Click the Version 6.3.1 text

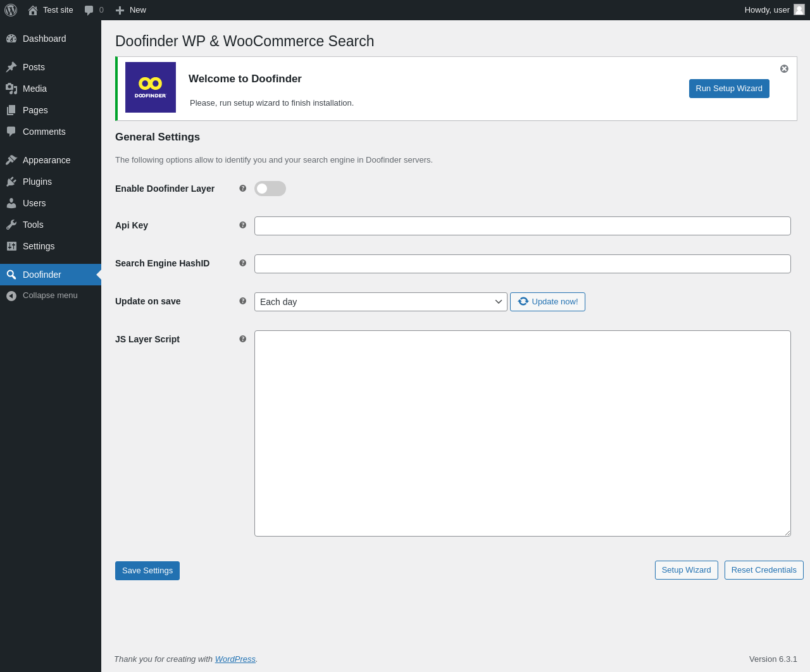click(x=773, y=659)
